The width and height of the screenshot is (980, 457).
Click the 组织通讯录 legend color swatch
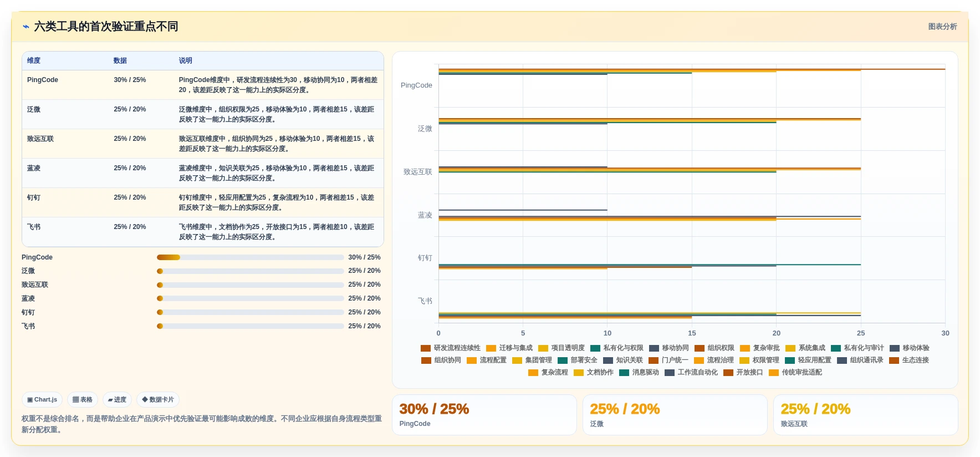tap(842, 360)
